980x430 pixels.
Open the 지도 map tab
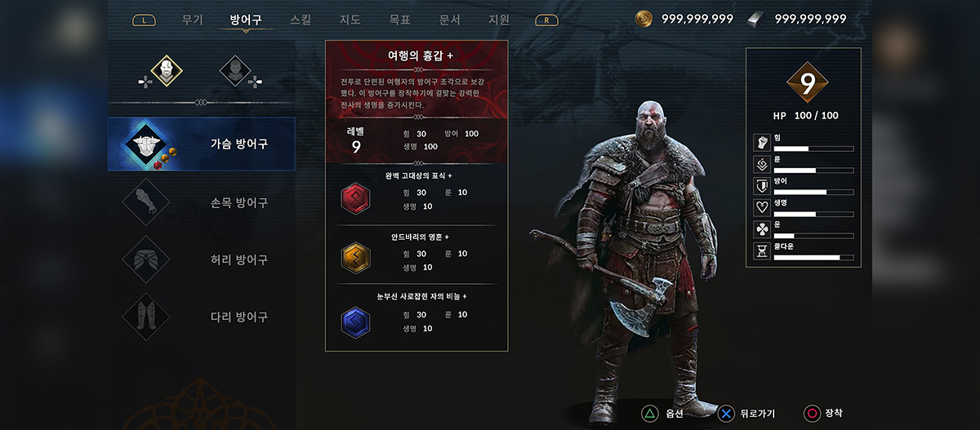350,20
